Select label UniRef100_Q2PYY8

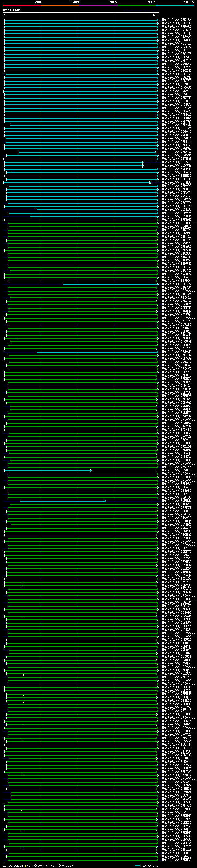pyautogui.click(x=177, y=67)
